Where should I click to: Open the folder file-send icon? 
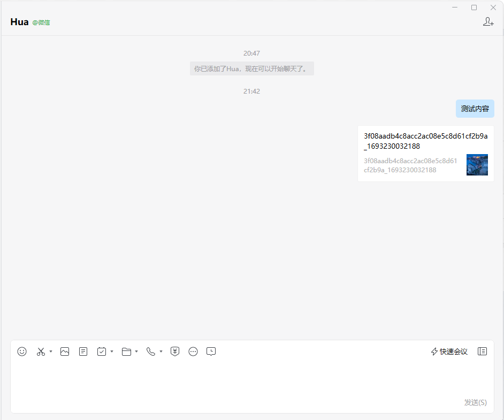126,352
